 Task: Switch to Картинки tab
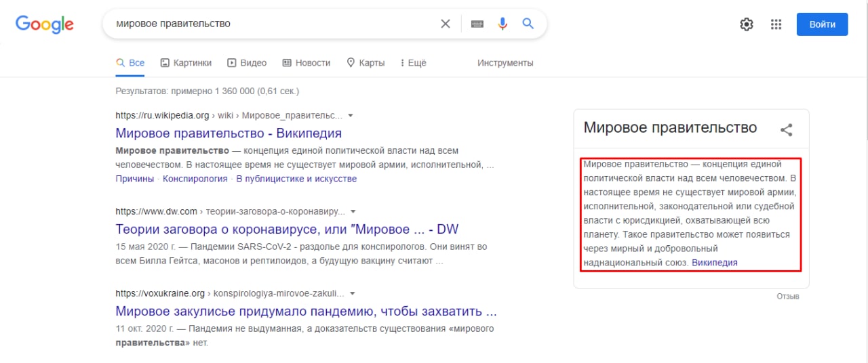tap(186, 63)
